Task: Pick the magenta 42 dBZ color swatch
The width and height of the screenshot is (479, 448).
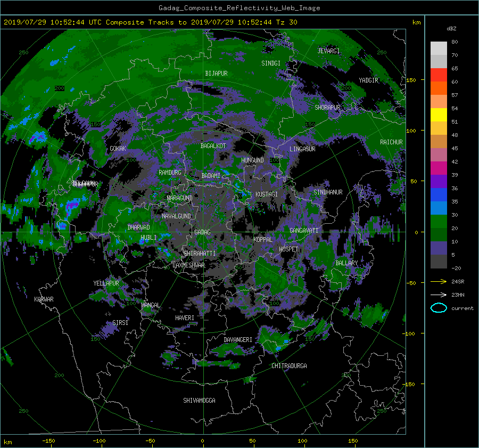Action: pyautogui.click(x=439, y=168)
